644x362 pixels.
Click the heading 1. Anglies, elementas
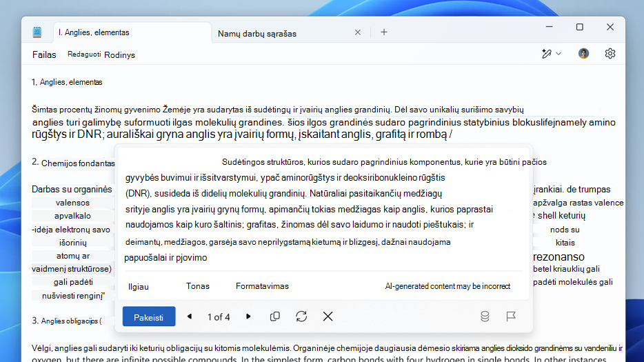(67, 82)
